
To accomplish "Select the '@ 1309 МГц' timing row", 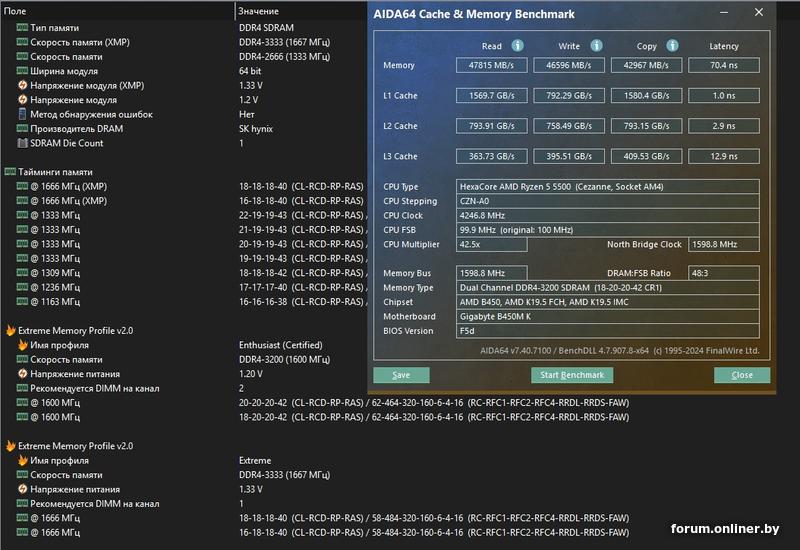I will [x=184, y=273].
